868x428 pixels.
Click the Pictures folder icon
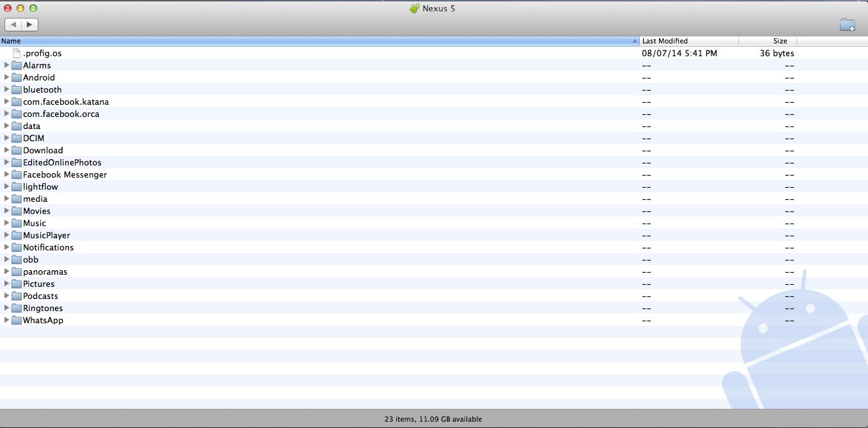17,284
